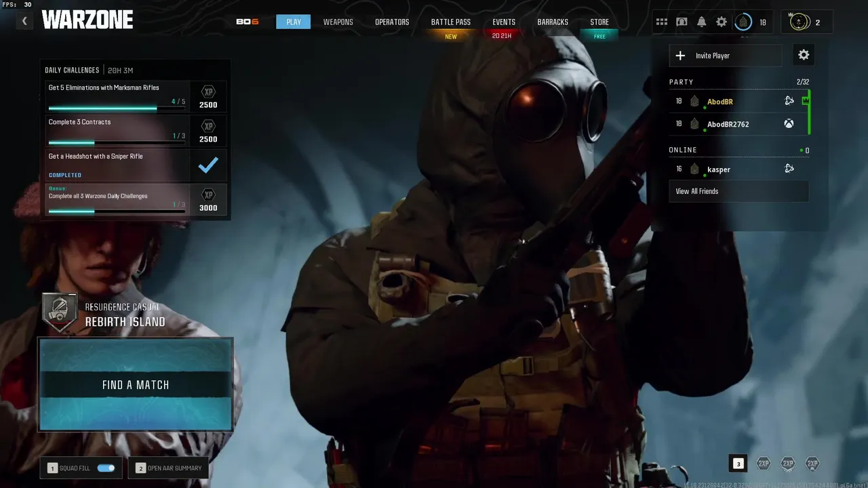Click the Battle.net icon on the kasper row
Screen dimensions: 868x488
pos(789,169)
